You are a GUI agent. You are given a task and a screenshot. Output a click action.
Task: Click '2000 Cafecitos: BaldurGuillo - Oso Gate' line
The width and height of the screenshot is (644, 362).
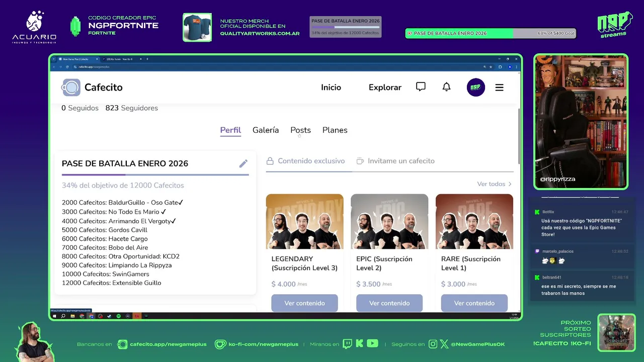[122, 203]
